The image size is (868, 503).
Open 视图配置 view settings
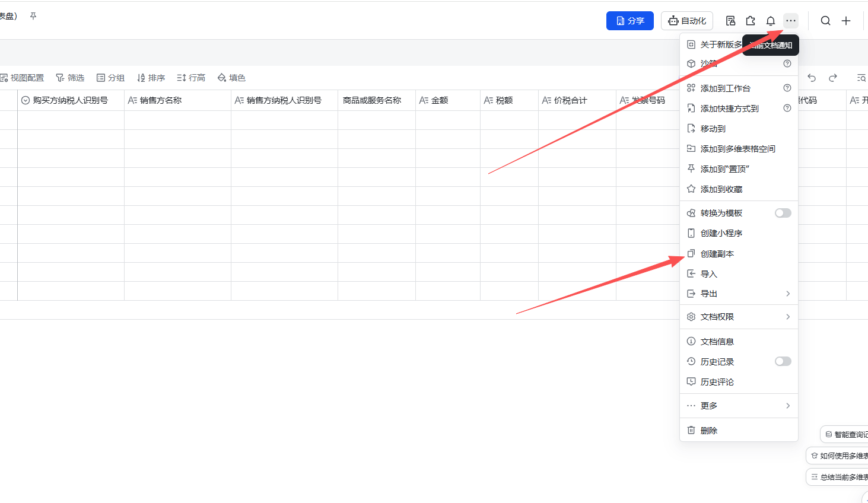pos(22,78)
